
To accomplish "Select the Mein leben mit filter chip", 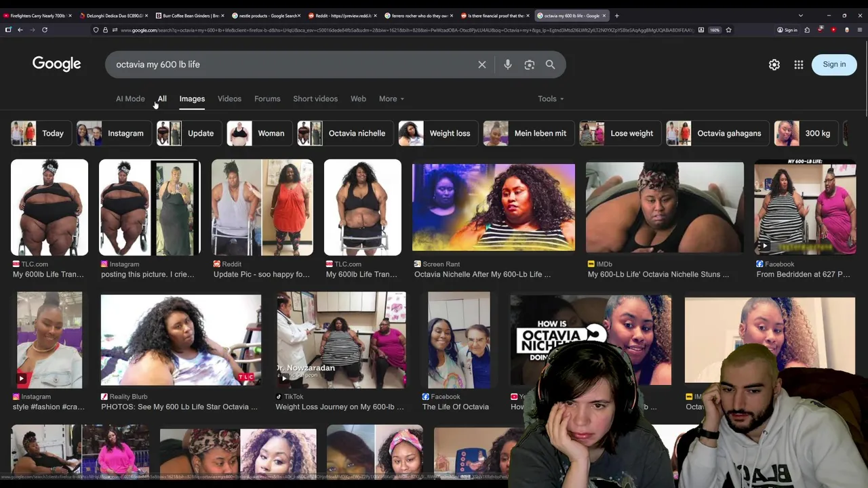I will click(529, 134).
